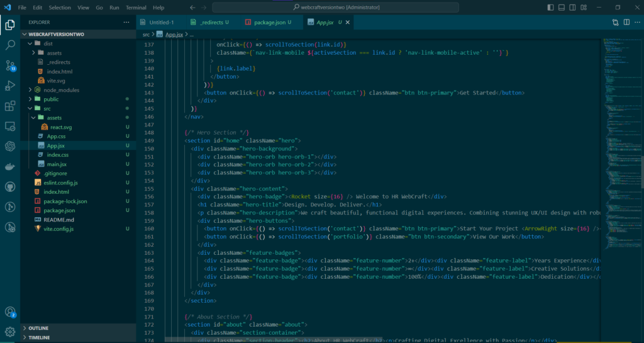This screenshot has height=343, width=644.
Task: Open the File menu
Action: pos(22,8)
